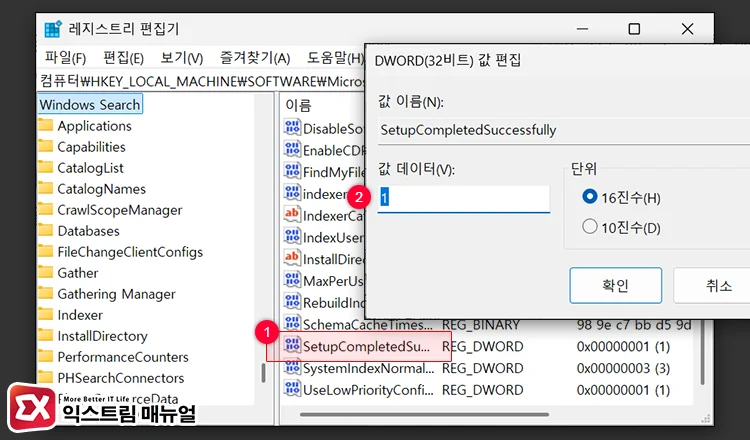Click the indexer... DWORD value icon
The width and height of the screenshot is (750, 440).
[292, 193]
